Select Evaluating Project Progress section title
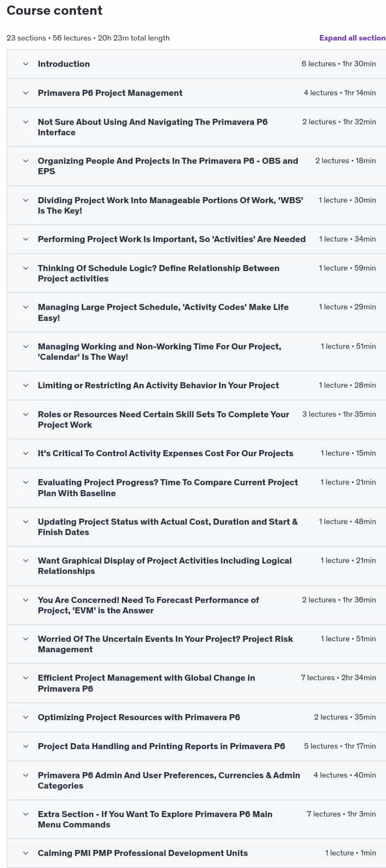Screen dimensions: 386x868 tap(168, 487)
